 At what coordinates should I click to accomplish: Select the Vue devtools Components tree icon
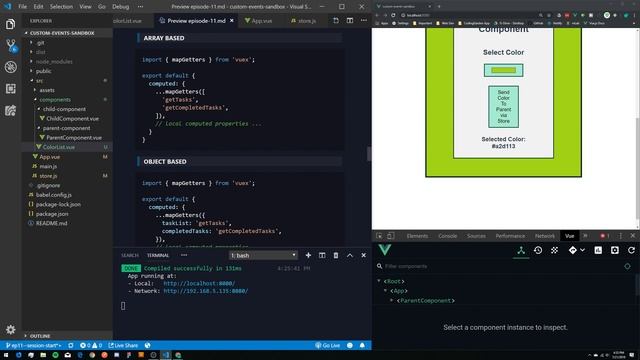coord(521,251)
